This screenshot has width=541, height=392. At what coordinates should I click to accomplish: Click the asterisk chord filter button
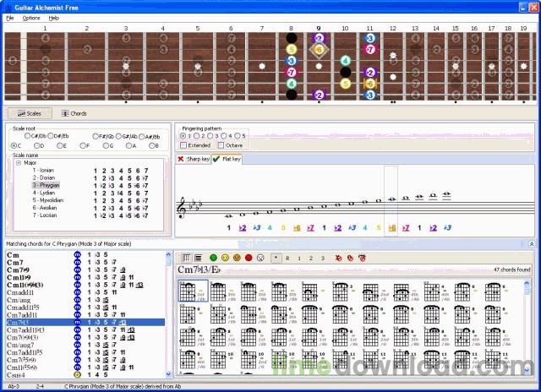point(276,257)
